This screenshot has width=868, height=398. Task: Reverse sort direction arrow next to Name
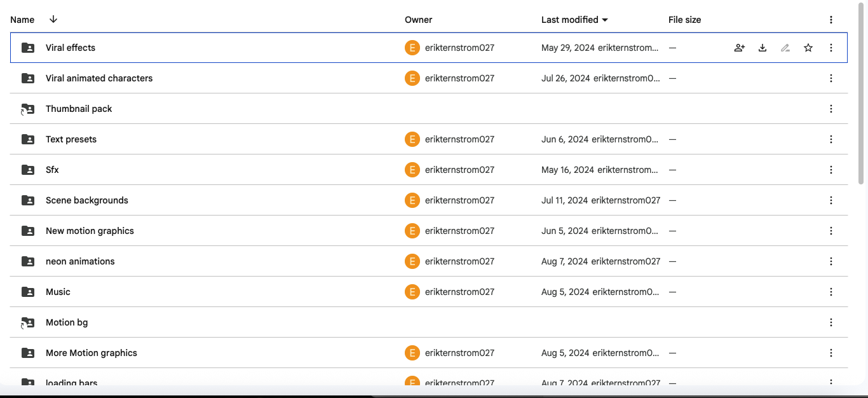click(53, 19)
